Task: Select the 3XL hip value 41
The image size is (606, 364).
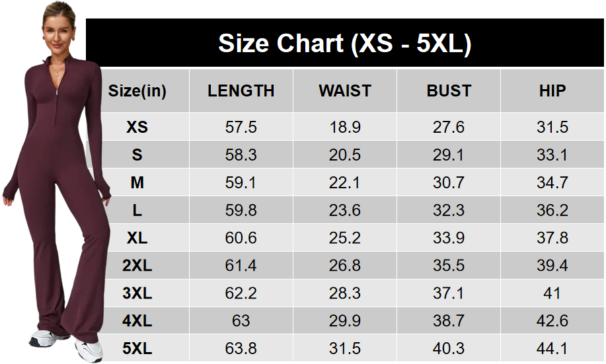Action: pyautogui.click(x=552, y=293)
